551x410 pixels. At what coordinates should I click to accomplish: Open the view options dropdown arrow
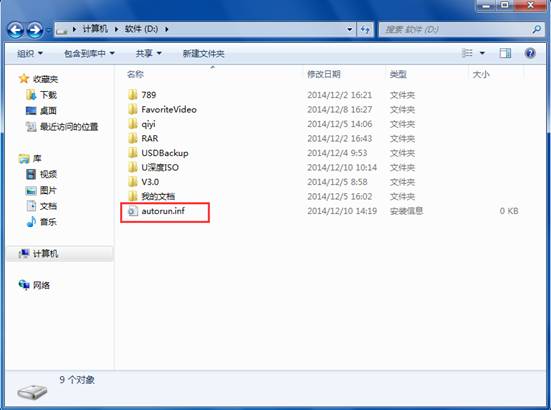[x=482, y=53]
